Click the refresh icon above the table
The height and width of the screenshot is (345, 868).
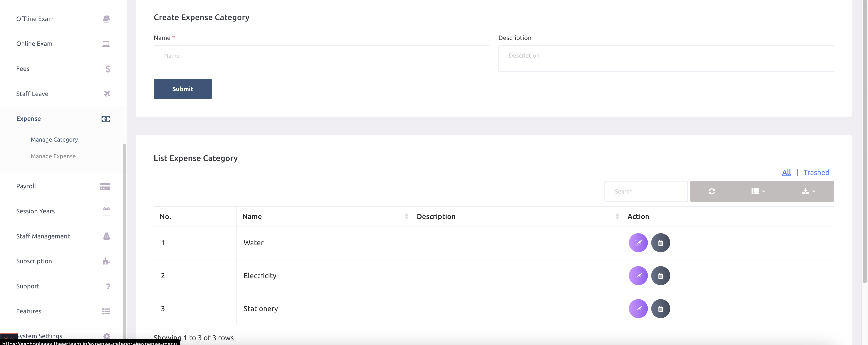point(712,191)
